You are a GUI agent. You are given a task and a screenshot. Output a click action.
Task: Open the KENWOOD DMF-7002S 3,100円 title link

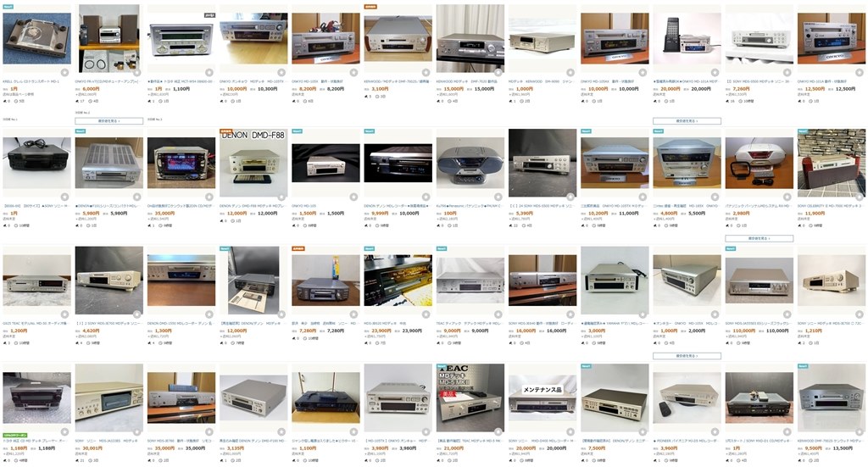pos(397,81)
